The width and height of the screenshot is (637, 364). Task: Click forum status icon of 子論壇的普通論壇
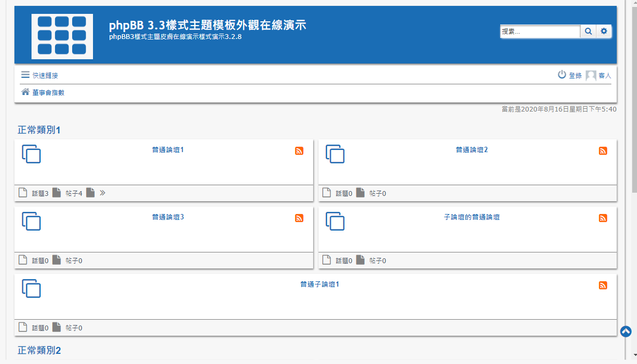point(335,221)
